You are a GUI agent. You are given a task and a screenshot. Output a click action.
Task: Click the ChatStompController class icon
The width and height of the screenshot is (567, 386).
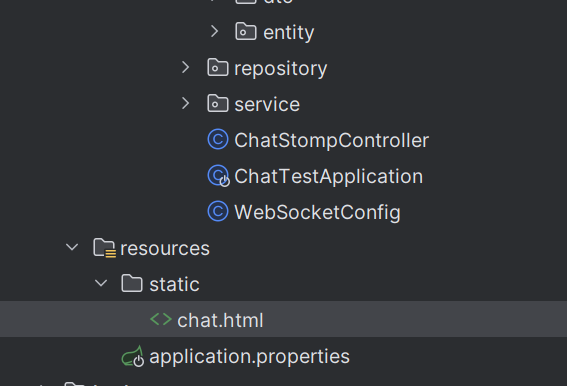click(218, 139)
